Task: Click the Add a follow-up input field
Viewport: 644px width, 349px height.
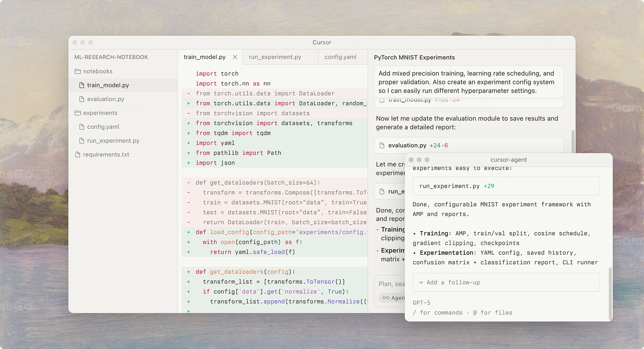Action: [x=505, y=283]
